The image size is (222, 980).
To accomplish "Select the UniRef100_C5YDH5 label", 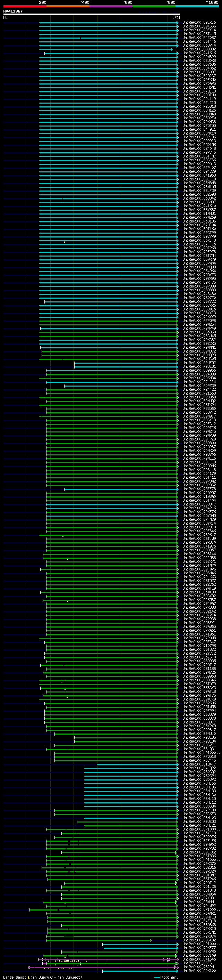I will pos(199,516).
